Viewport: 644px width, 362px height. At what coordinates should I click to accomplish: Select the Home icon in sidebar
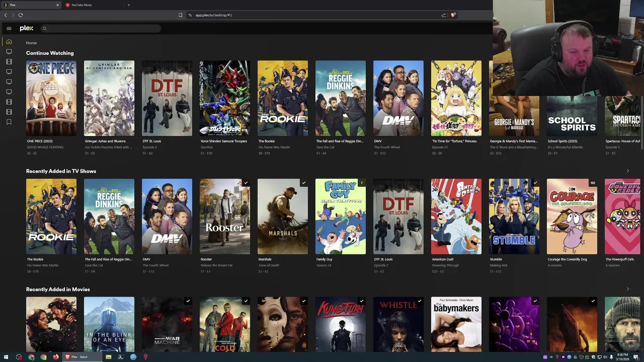pyautogui.click(x=9, y=42)
